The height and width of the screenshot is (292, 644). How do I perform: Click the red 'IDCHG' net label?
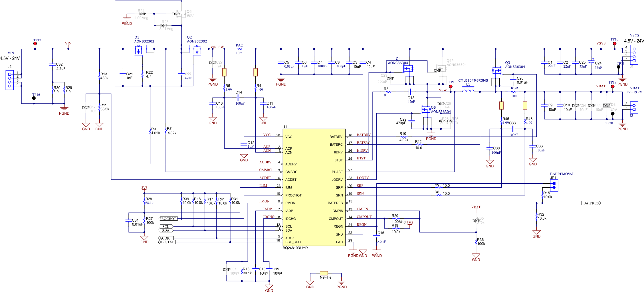(269, 217)
